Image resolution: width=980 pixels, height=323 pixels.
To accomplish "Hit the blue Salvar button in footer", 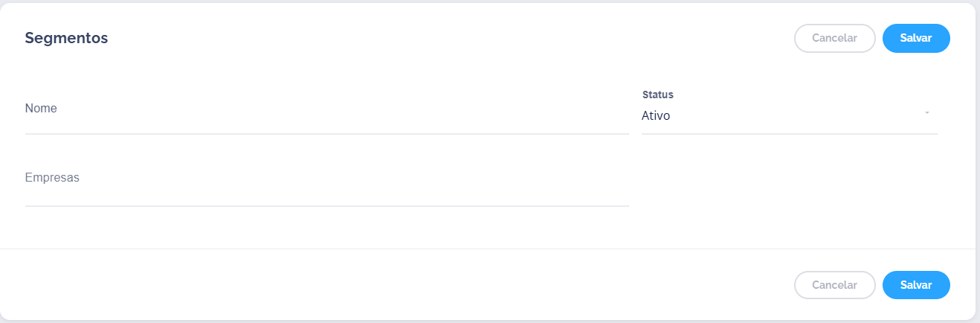I will [915, 285].
